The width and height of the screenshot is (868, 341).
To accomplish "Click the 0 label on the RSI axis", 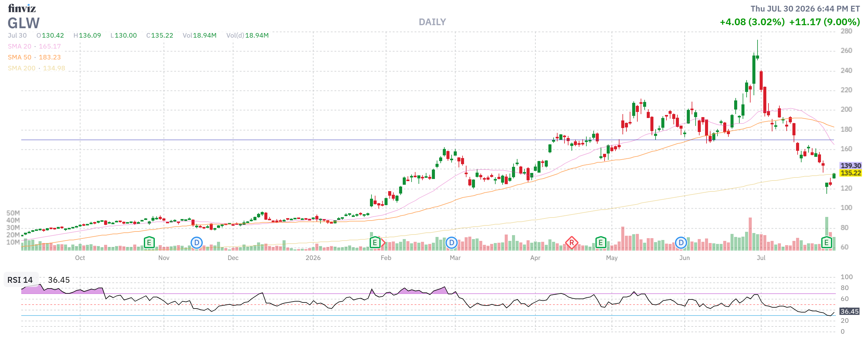I will (843, 332).
